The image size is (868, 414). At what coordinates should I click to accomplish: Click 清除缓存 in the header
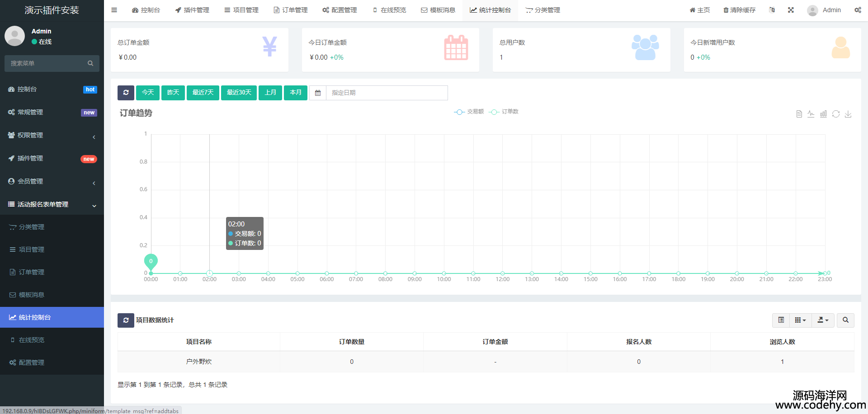point(739,10)
